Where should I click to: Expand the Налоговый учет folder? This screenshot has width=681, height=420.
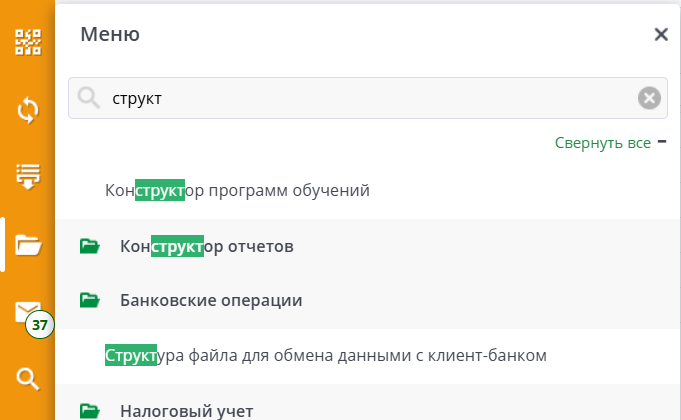[x=187, y=411]
